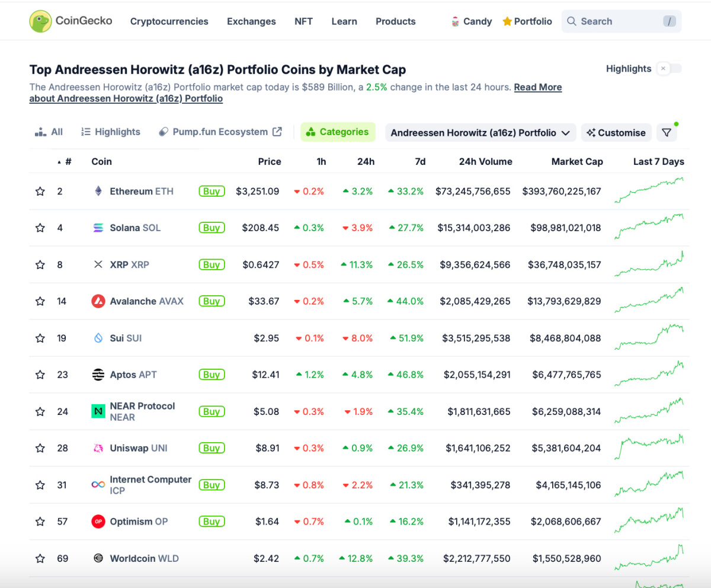Image resolution: width=711 pixels, height=588 pixels.
Task: Click in the Search input field
Action: 622,21
